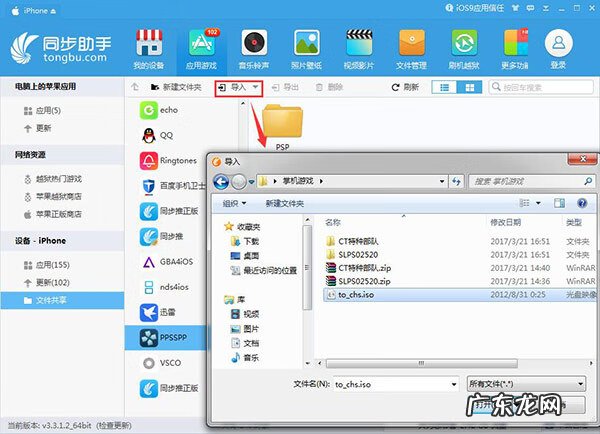Switch to grid view mode
The height and width of the screenshot is (434, 600).
pos(470,87)
